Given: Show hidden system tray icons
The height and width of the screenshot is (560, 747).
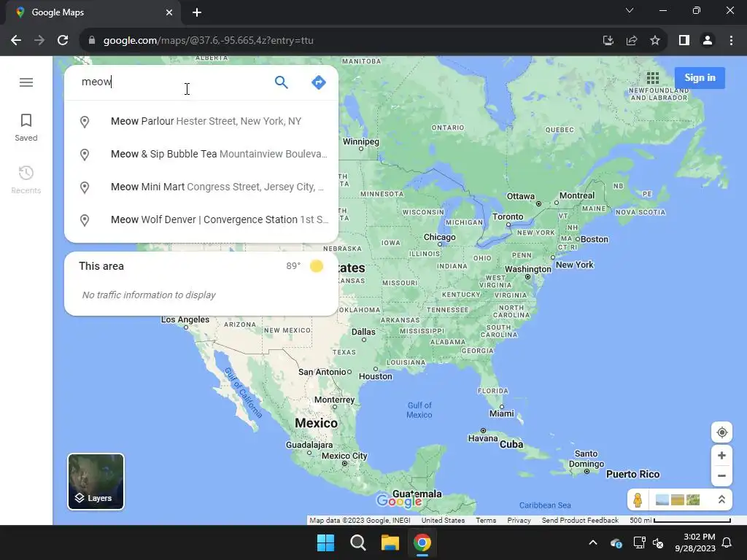Looking at the screenshot, I should 593,542.
